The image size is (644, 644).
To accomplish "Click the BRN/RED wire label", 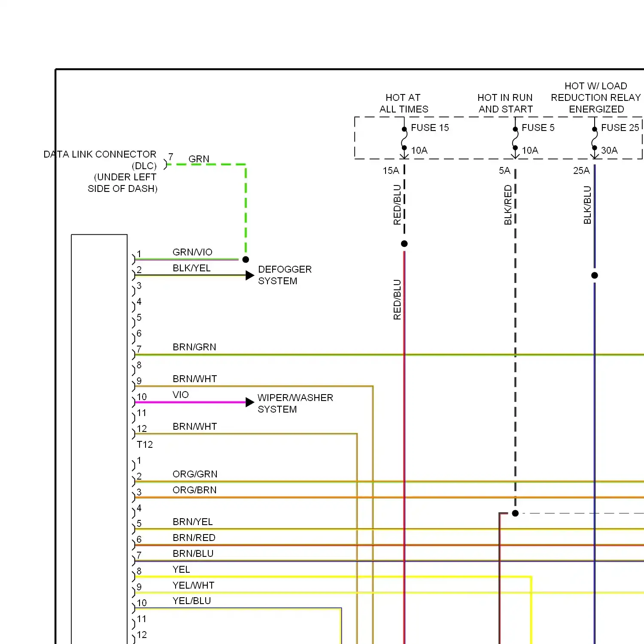I will (x=194, y=538).
